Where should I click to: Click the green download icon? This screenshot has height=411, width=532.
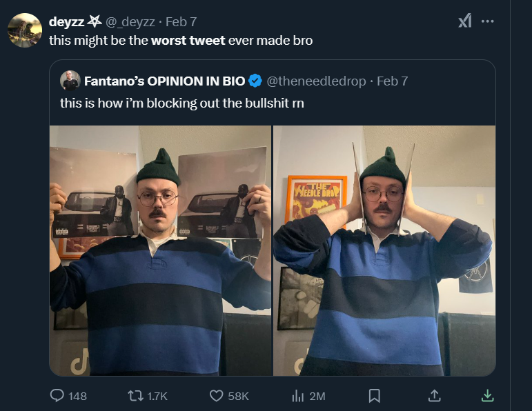(487, 396)
